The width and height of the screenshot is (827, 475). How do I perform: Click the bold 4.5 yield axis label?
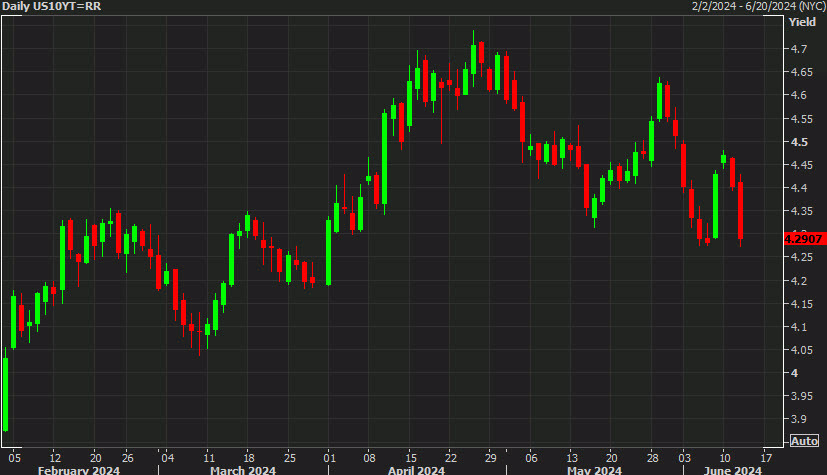(799, 142)
